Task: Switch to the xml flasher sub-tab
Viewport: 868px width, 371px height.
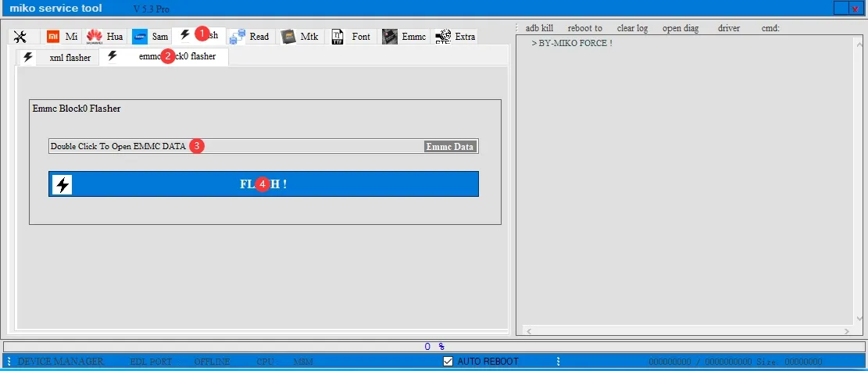Action: tap(58, 57)
